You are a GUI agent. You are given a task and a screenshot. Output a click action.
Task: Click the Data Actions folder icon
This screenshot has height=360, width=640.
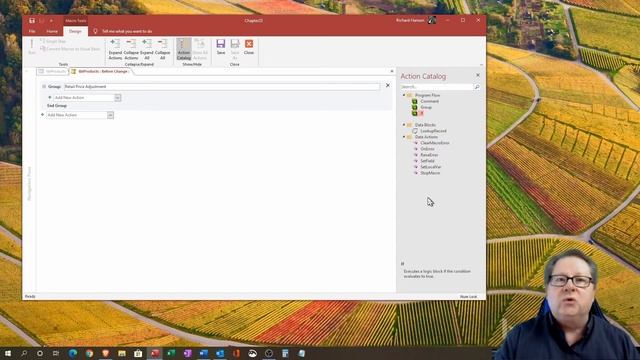[x=409, y=137]
